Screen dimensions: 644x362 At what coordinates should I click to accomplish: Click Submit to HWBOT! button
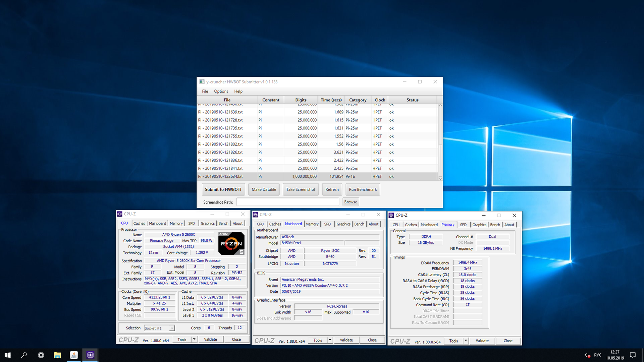coord(223,189)
